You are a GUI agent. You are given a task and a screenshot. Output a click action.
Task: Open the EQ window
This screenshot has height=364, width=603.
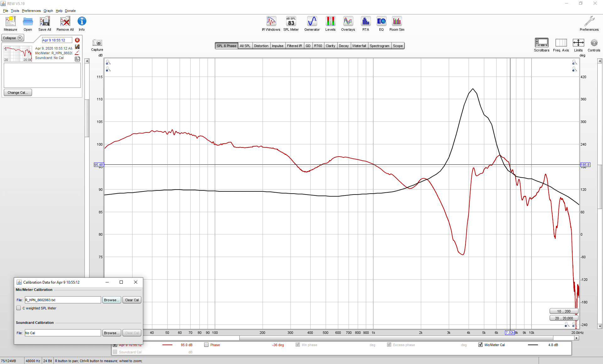[381, 24]
